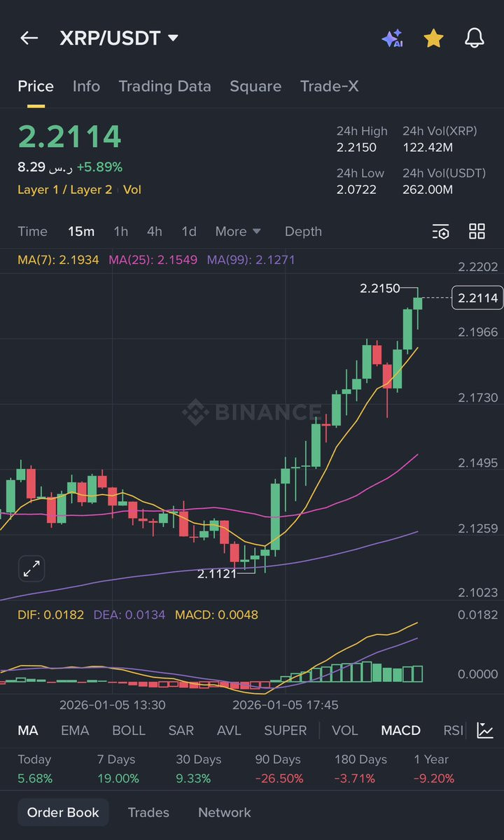The height and width of the screenshot is (840, 504).
Task: Switch to the Depth chart view
Action: (x=303, y=232)
